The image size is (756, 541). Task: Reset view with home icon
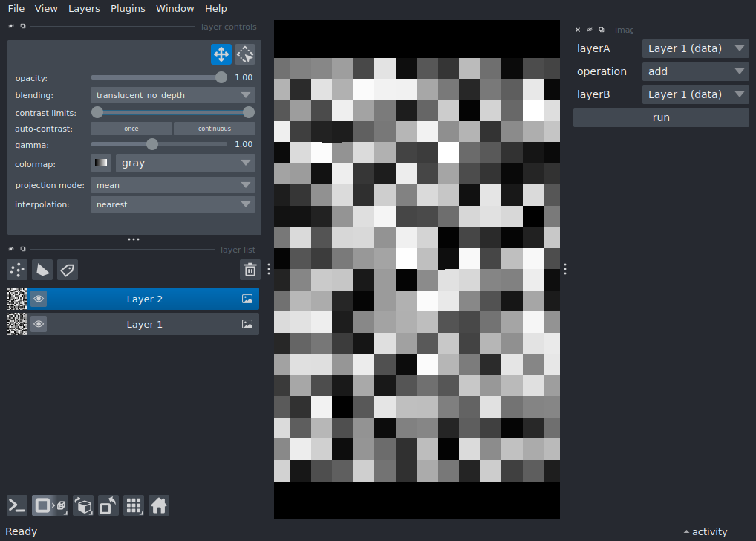coord(159,506)
